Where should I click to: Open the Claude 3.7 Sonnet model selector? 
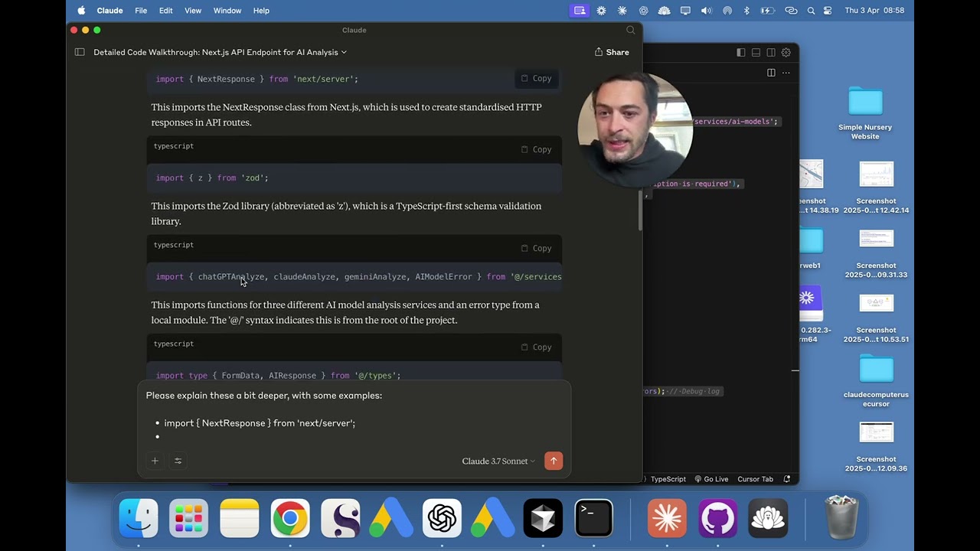[498, 461]
